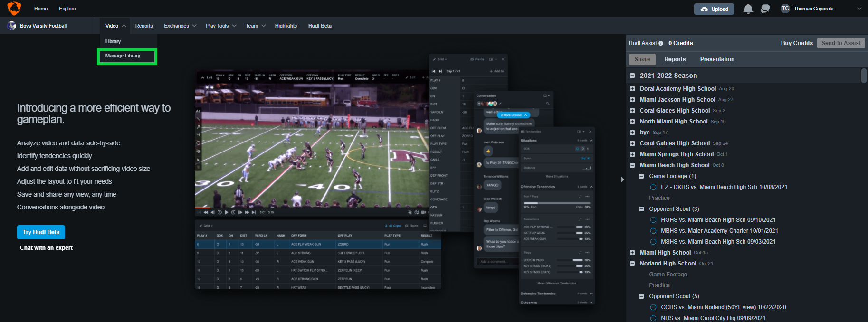Expand North Miami High School
Viewport: 868px width, 322px height.
click(x=632, y=122)
